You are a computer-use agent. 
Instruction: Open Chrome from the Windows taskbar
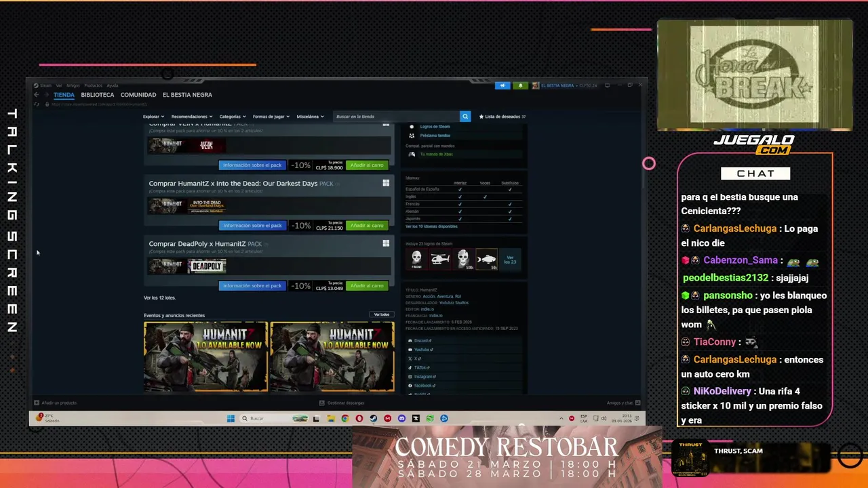coord(344,418)
